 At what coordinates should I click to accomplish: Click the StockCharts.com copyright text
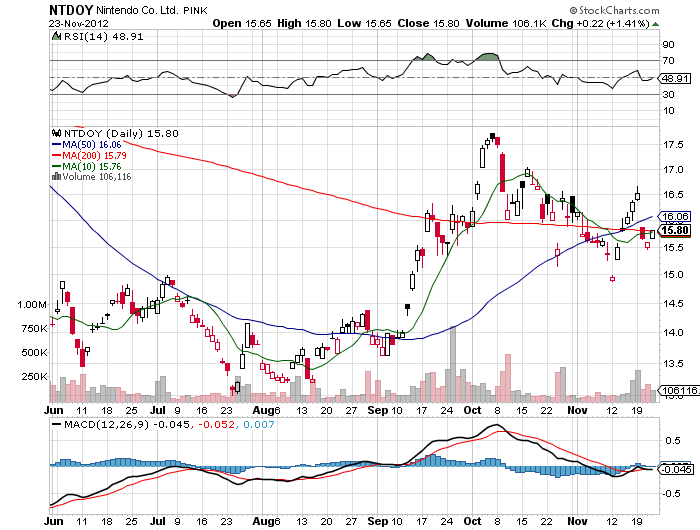click(x=614, y=10)
